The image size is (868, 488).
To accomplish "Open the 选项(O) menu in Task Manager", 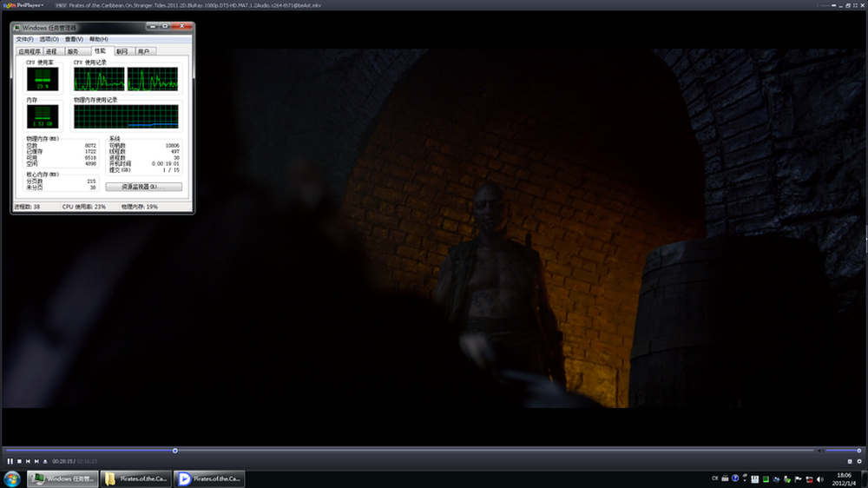I will 49,39.
